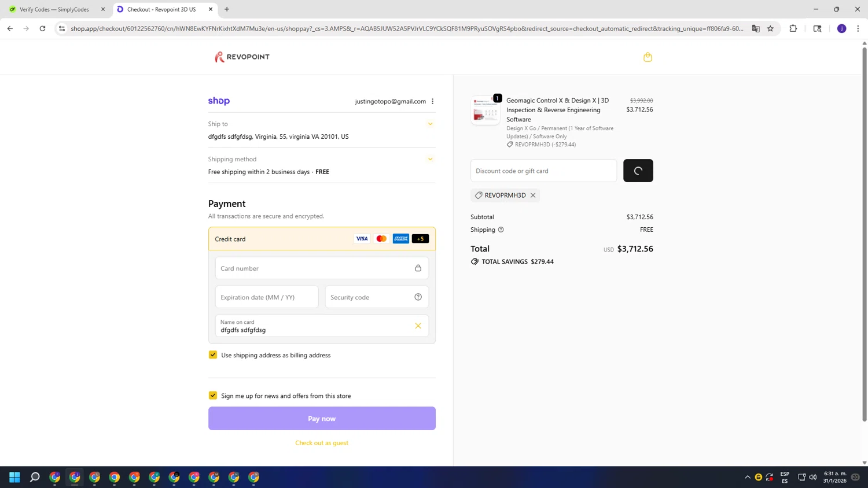
Task: View site information icon in address bar
Action: (x=62, y=28)
